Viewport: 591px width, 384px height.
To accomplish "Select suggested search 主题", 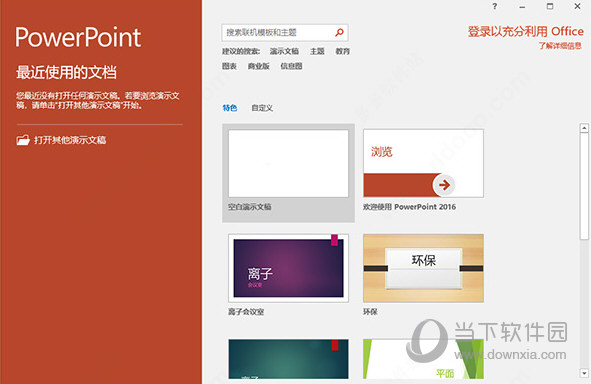I will click(x=317, y=51).
